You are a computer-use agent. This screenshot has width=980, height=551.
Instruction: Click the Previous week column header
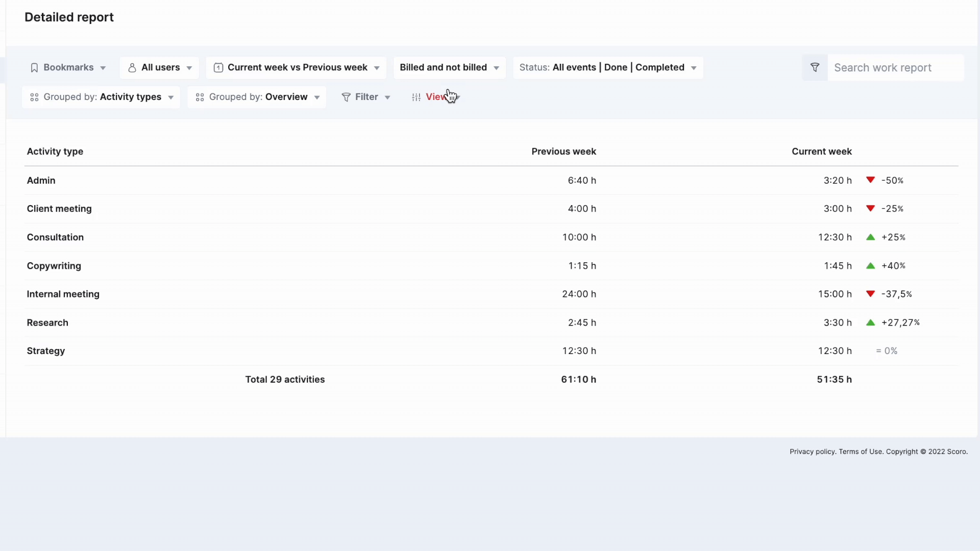pos(563,152)
